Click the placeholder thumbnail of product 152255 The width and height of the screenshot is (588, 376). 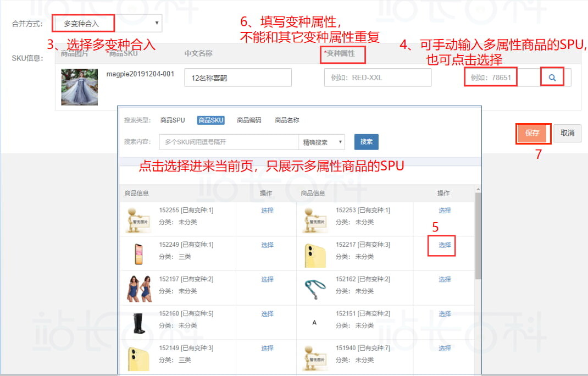point(138,220)
